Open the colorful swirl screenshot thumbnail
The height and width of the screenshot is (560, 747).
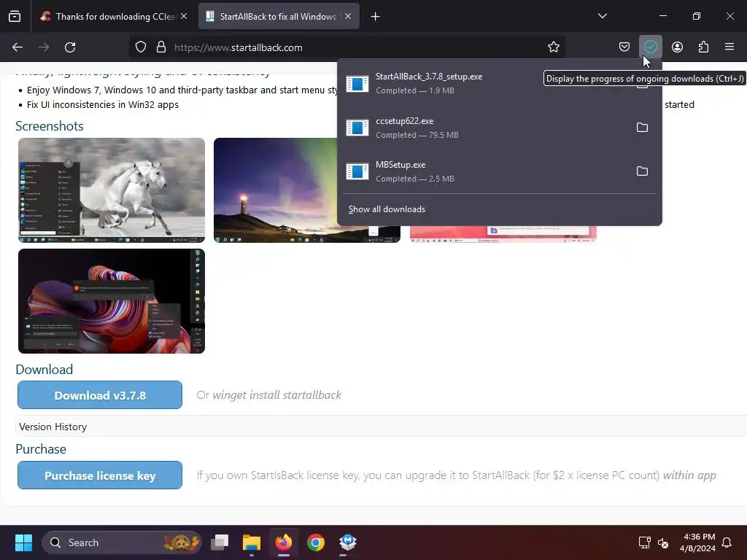point(112,301)
